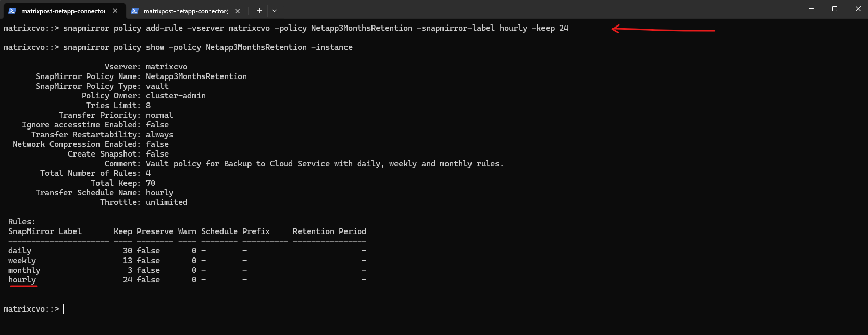Click the daily rule label in the Rules table

click(x=19, y=251)
